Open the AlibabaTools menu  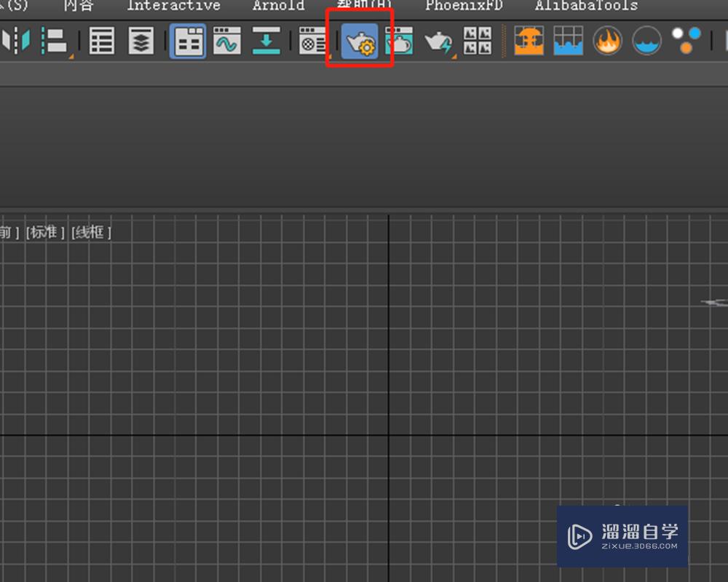pos(586,6)
